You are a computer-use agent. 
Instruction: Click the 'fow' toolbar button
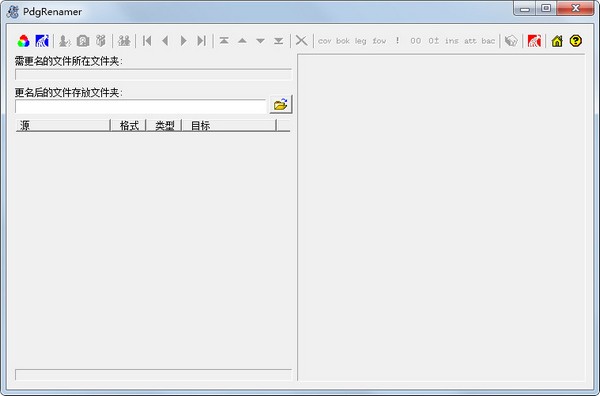tap(379, 41)
